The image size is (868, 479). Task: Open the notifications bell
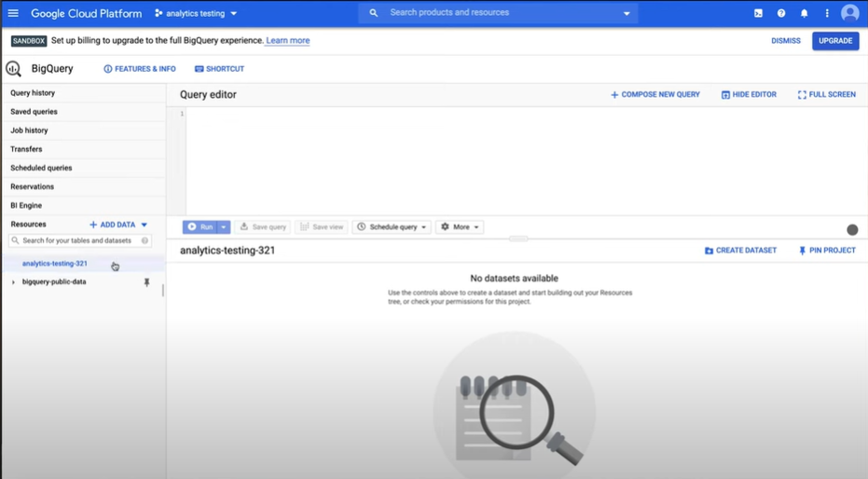(804, 13)
